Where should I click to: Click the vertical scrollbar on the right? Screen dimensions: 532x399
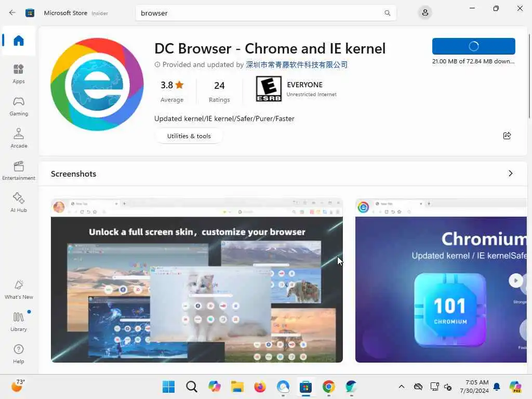[529, 76]
